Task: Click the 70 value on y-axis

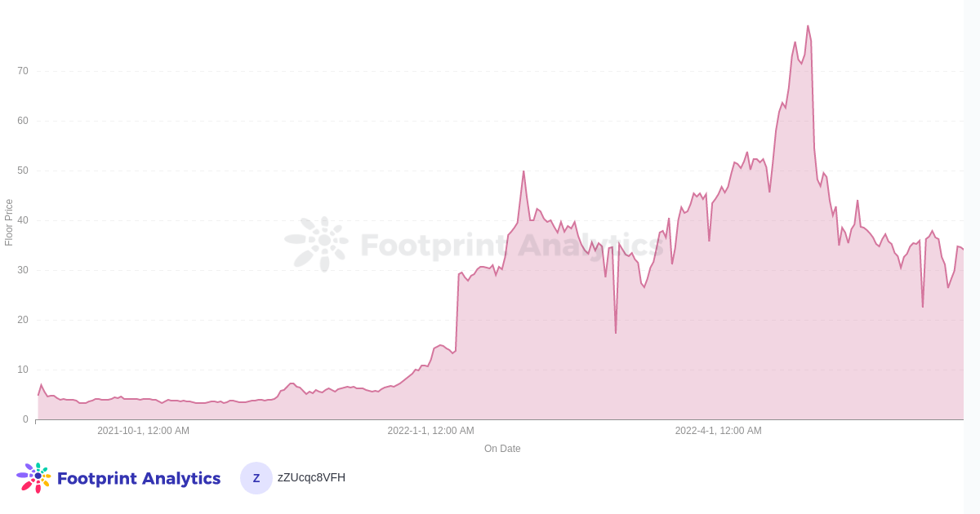Action: pos(23,71)
